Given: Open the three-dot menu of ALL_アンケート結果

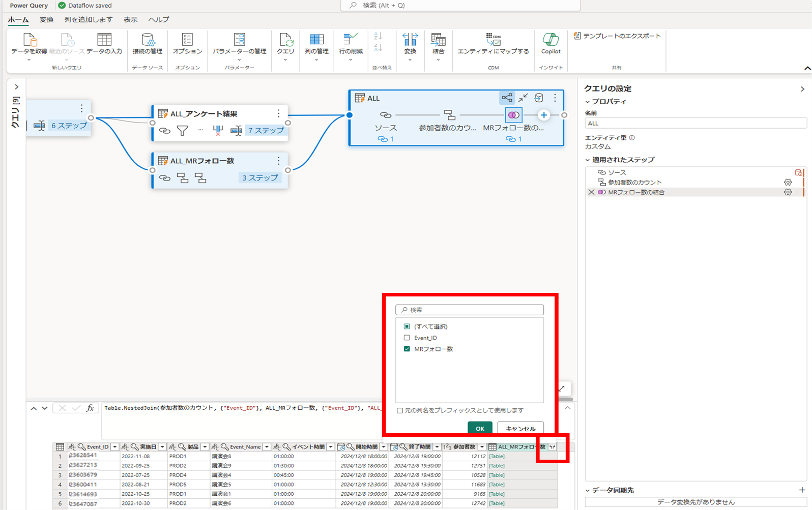Looking at the screenshot, I should pyautogui.click(x=278, y=113).
